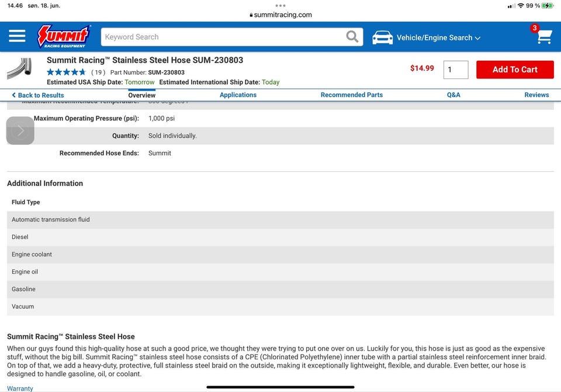561x392 pixels.
Task: Click the Sold individually value
Action: 172,136
